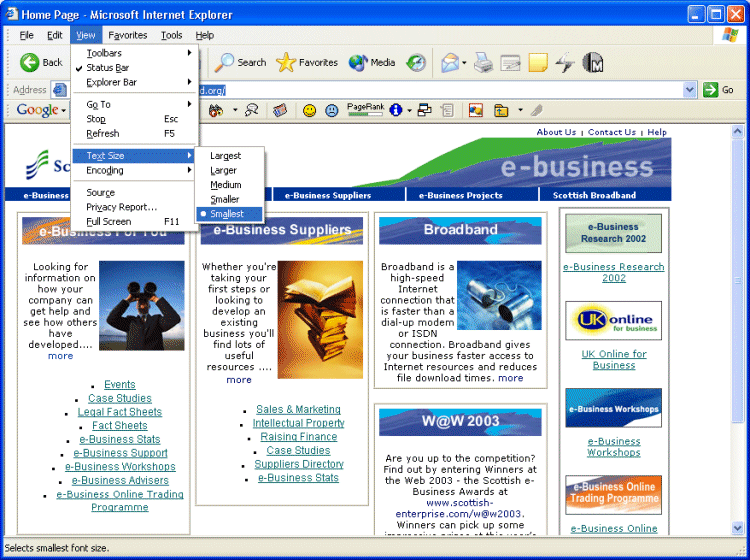Click the Print icon
The width and height of the screenshot is (750, 560).
(x=483, y=63)
